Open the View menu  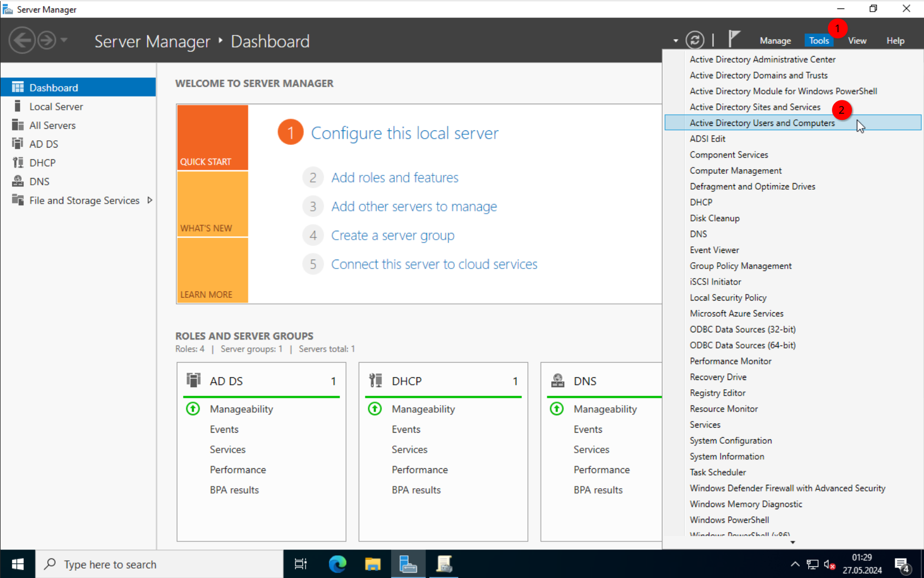tap(857, 40)
